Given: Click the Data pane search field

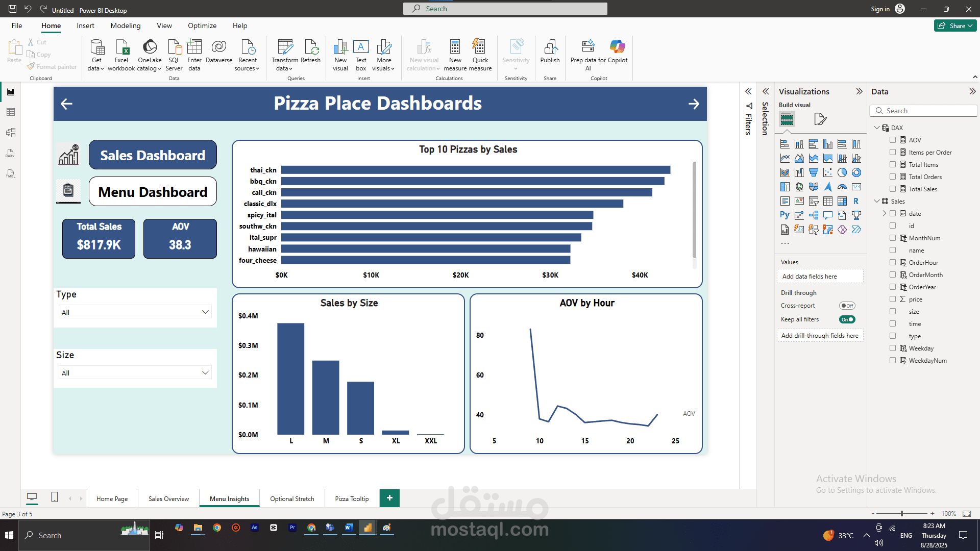Looking at the screenshot, I should tap(924, 110).
